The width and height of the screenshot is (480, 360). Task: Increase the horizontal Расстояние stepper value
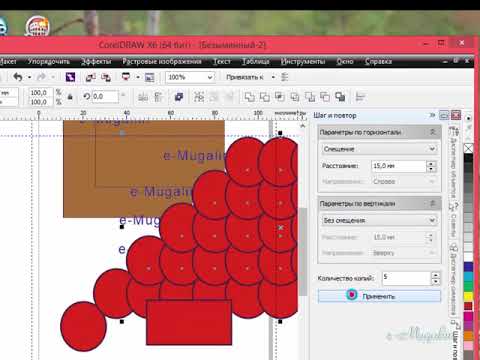coord(431,163)
